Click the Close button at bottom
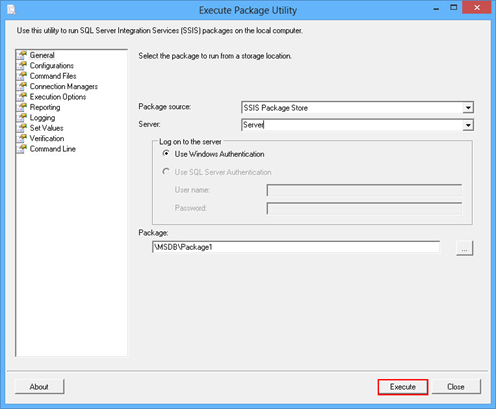This screenshot has width=496, height=409. (x=456, y=387)
